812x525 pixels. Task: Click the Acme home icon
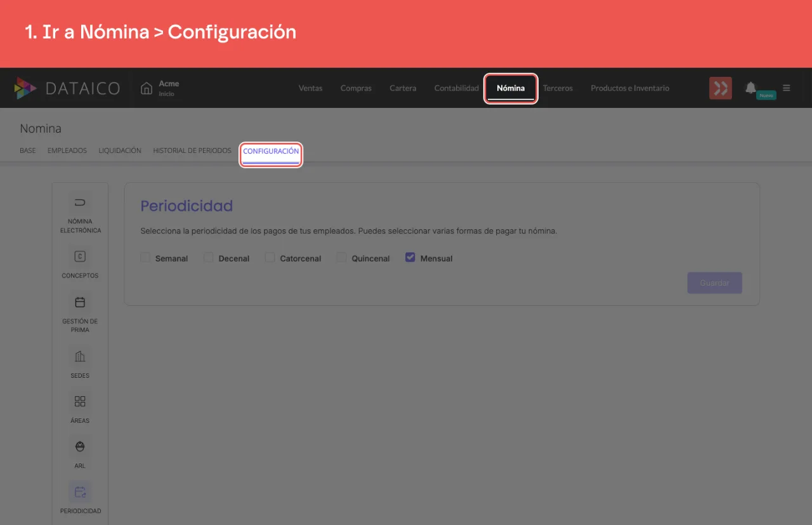[x=147, y=88]
